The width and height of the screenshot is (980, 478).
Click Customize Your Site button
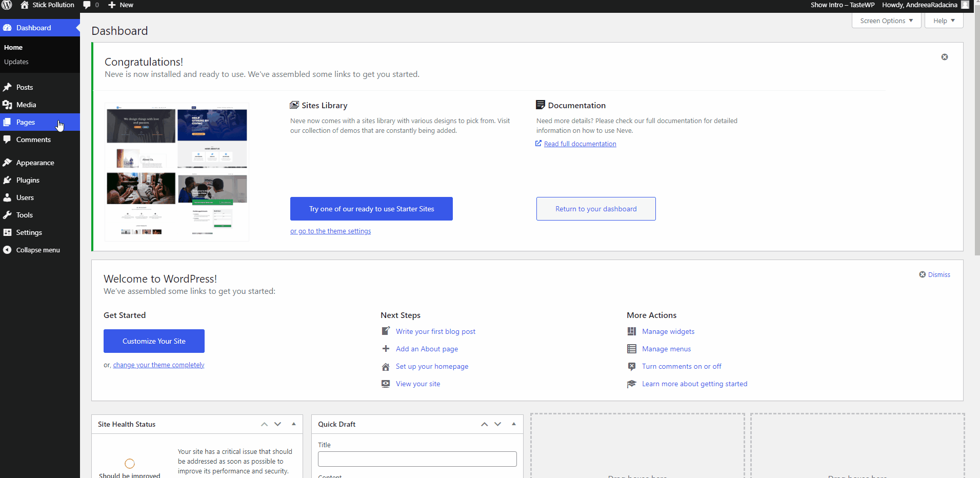(x=154, y=341)
